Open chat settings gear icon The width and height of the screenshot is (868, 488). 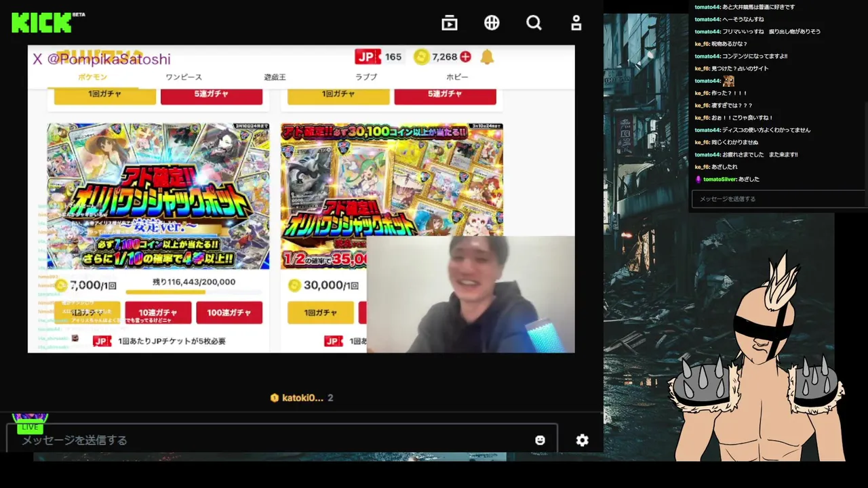coord(582,440)
